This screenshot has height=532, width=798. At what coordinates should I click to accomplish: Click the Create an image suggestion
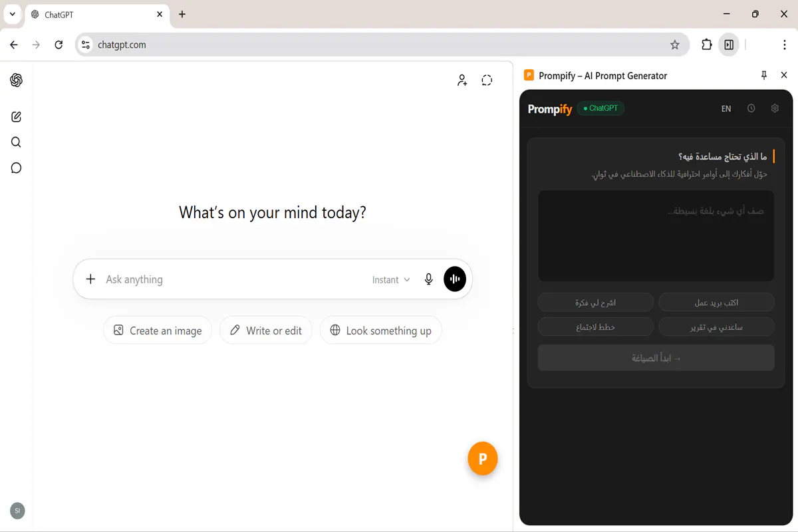(x=158, y=331)
